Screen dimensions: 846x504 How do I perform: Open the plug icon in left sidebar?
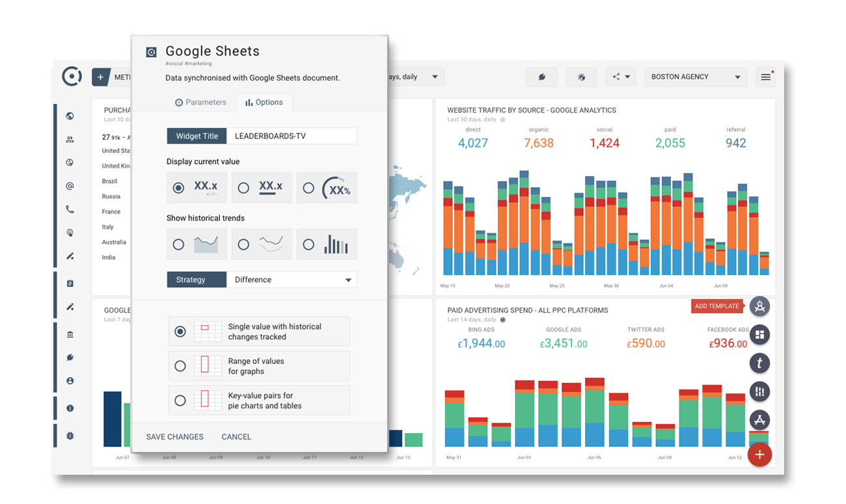click(70, 358)
